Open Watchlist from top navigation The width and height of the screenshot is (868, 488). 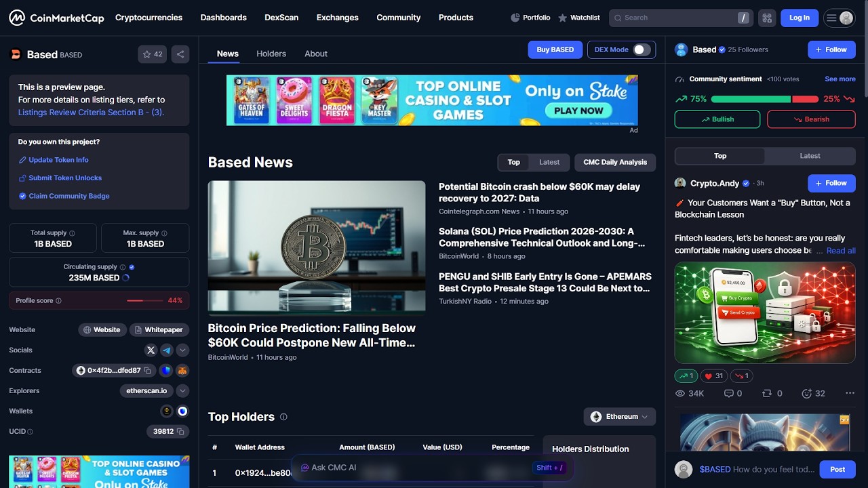click(x=578, y=18)
